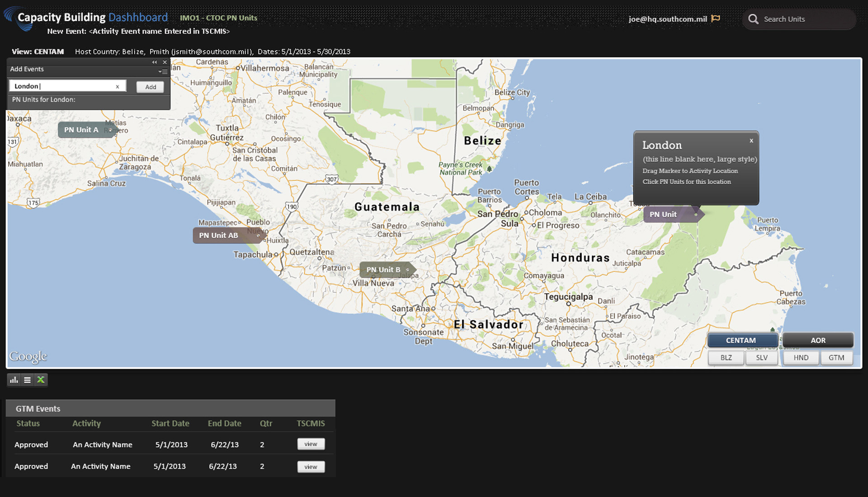Viewport: 868px width, 497px height.
Task: Sort by the End Date column header
Action: 225,423
